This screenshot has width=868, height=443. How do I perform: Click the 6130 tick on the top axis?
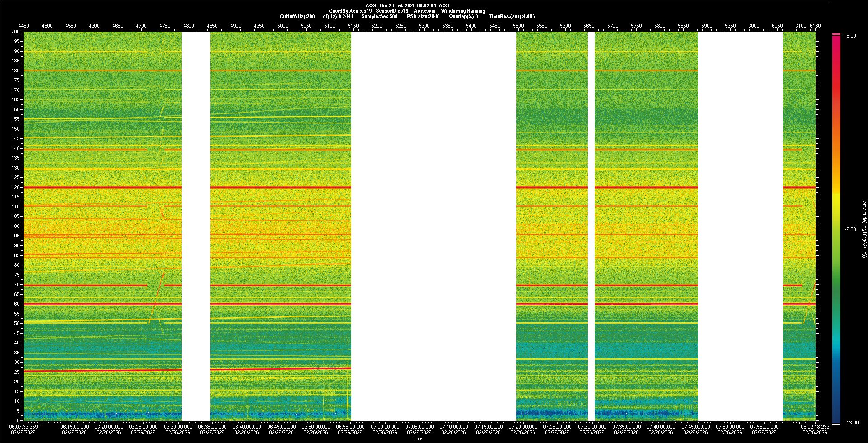(815, 26)
